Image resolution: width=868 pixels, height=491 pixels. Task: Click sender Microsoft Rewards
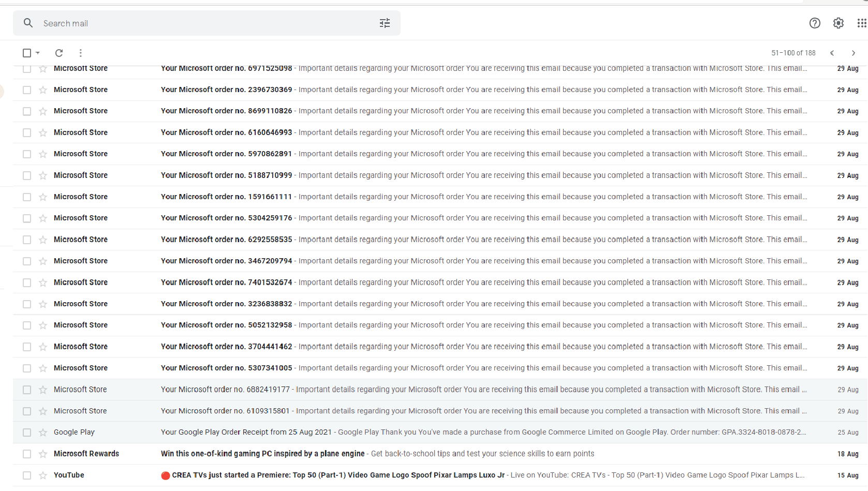pyautogui.click(x=86, y=454)
